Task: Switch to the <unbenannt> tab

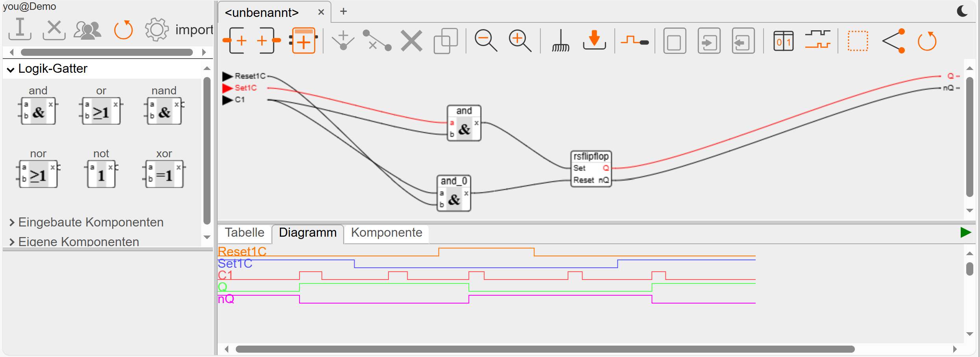Action: point(262,13)
